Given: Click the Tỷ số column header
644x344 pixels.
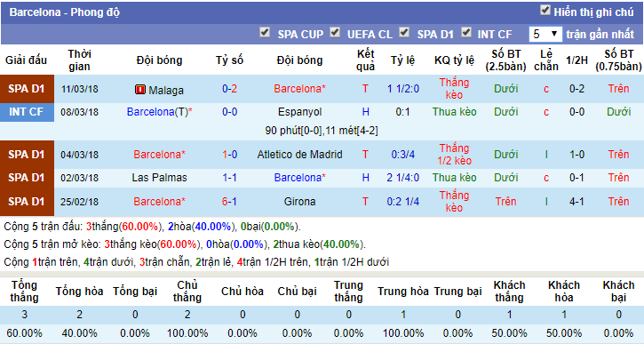Looking at the screenshot, I should (229, 60).
